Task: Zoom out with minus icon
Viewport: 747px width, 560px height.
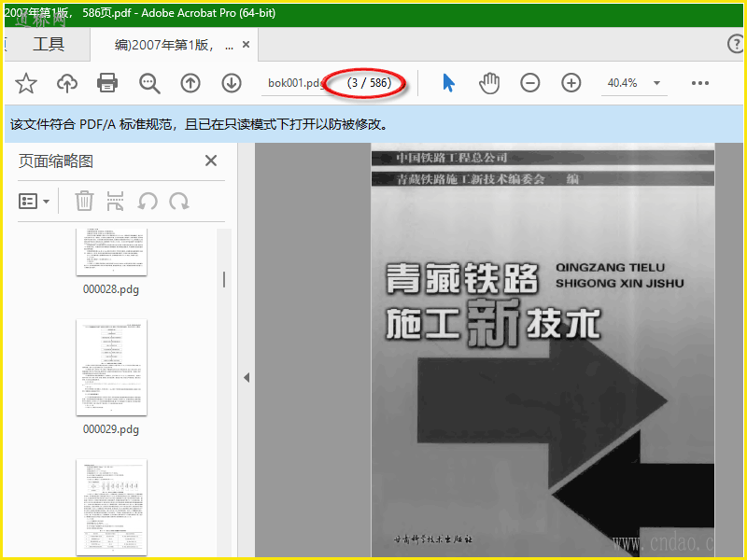Action: click(x=529, y=83)
